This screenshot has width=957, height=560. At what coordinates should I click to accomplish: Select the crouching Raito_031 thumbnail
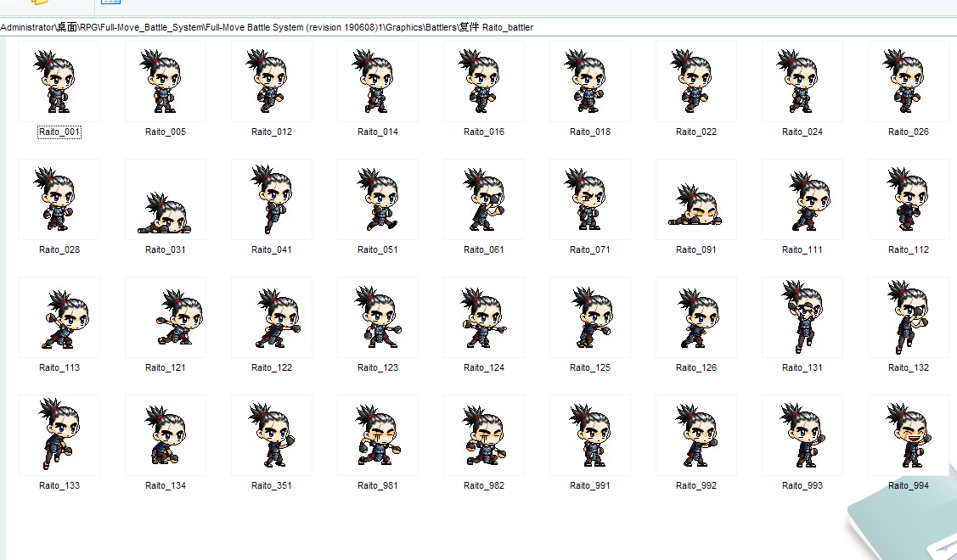(166, 199)
